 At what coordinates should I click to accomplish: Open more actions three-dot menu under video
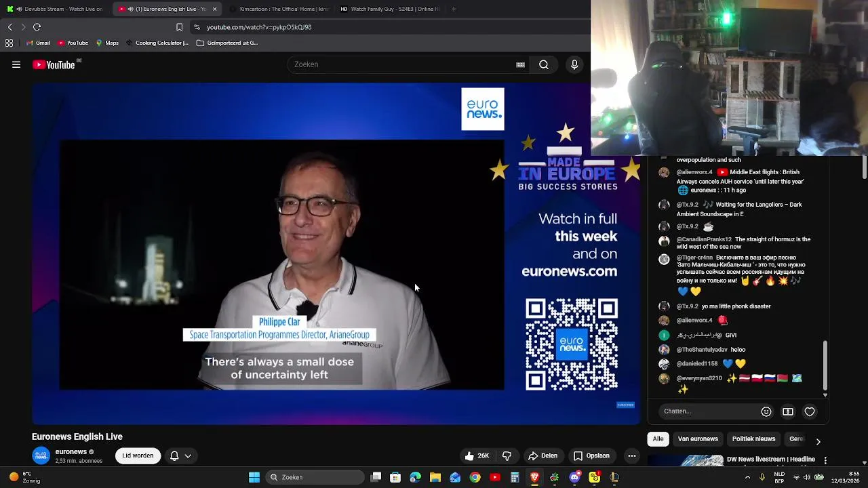coord(631,455)
